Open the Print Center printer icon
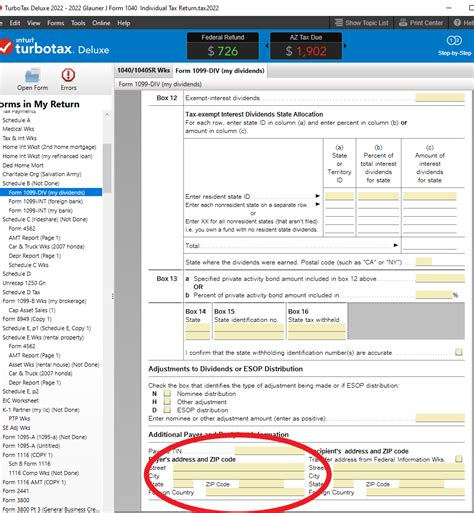Viewport: 474px width, 513px height. [x=403, y=23]
